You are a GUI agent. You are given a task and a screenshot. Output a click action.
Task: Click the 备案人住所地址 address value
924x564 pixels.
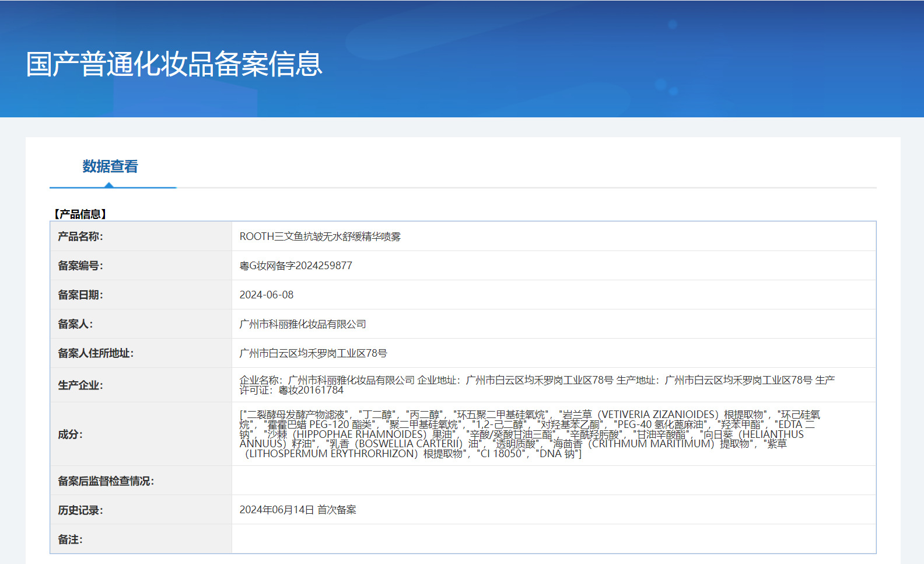tap(313, 353)
